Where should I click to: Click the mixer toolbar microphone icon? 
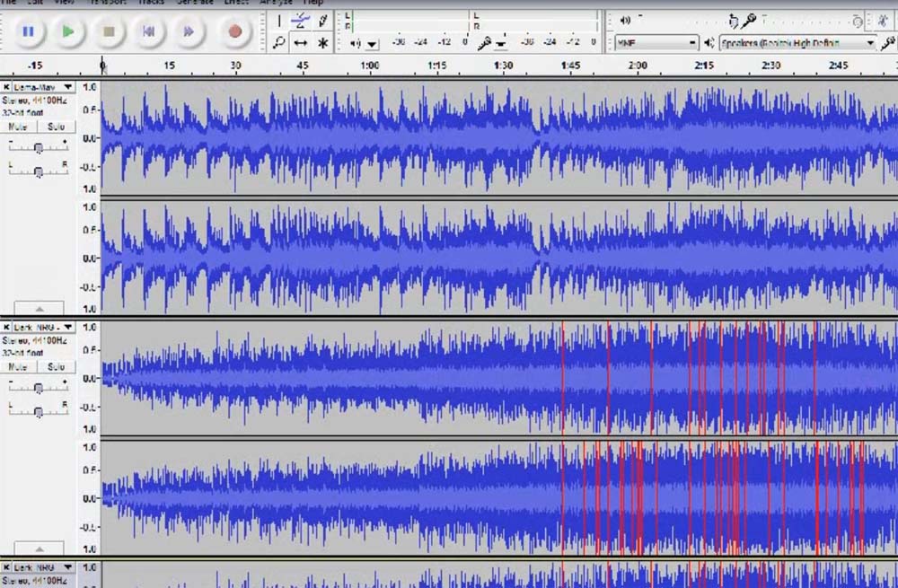[750, 22]
